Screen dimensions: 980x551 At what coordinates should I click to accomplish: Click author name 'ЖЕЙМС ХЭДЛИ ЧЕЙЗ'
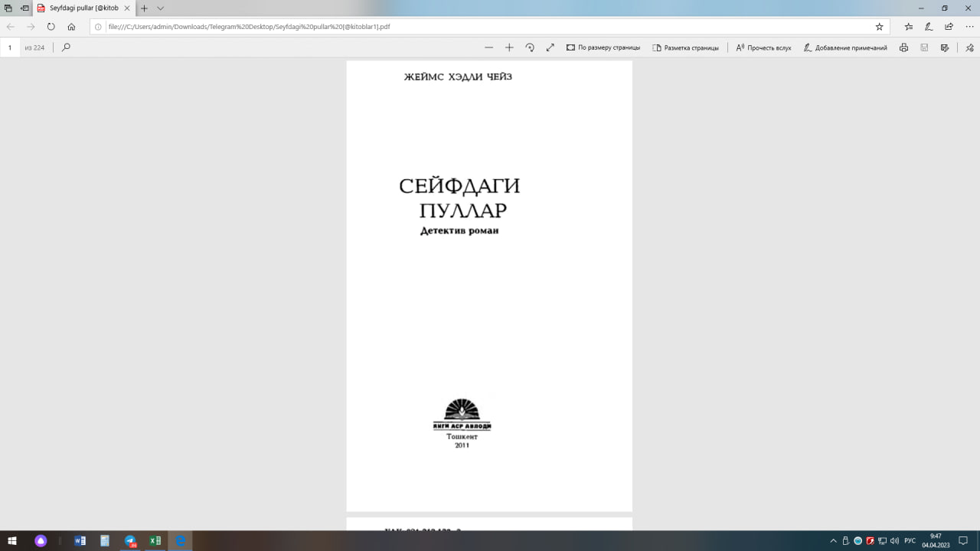click(x=458, y=77)
